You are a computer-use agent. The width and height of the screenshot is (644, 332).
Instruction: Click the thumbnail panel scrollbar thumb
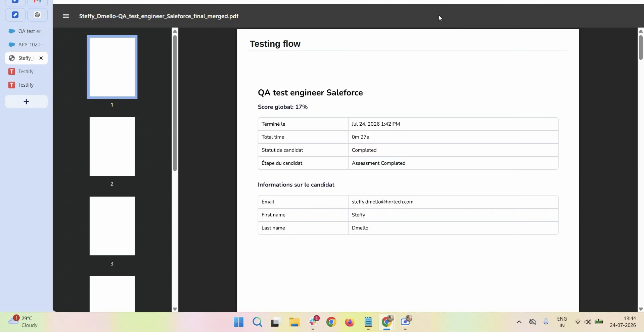[175, 103]
